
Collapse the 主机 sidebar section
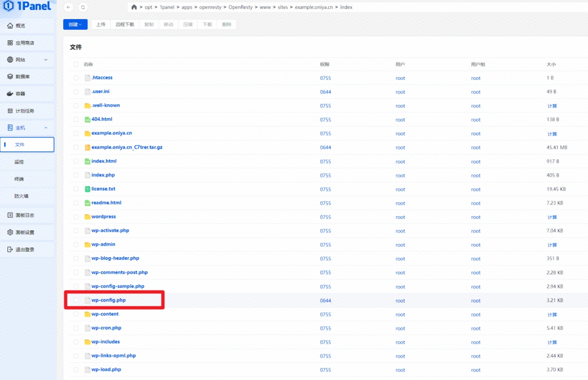pyautogui.click(x=46, y=128)
